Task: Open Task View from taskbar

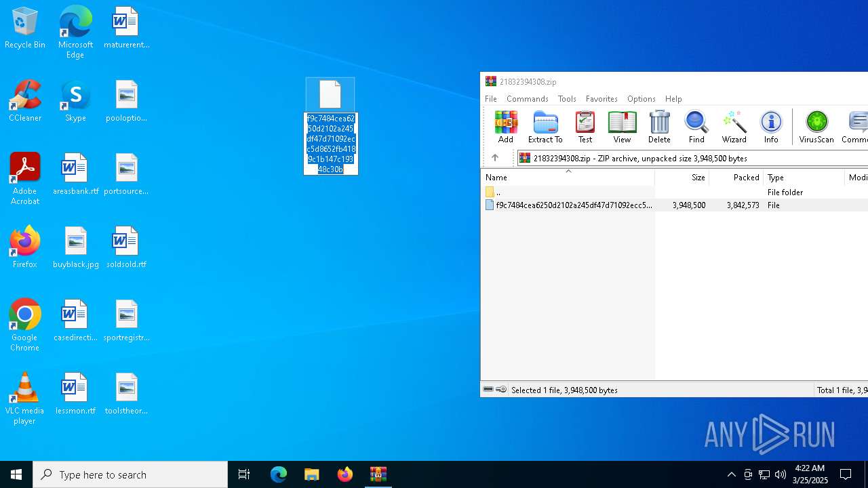Action: tap(244, 474)
